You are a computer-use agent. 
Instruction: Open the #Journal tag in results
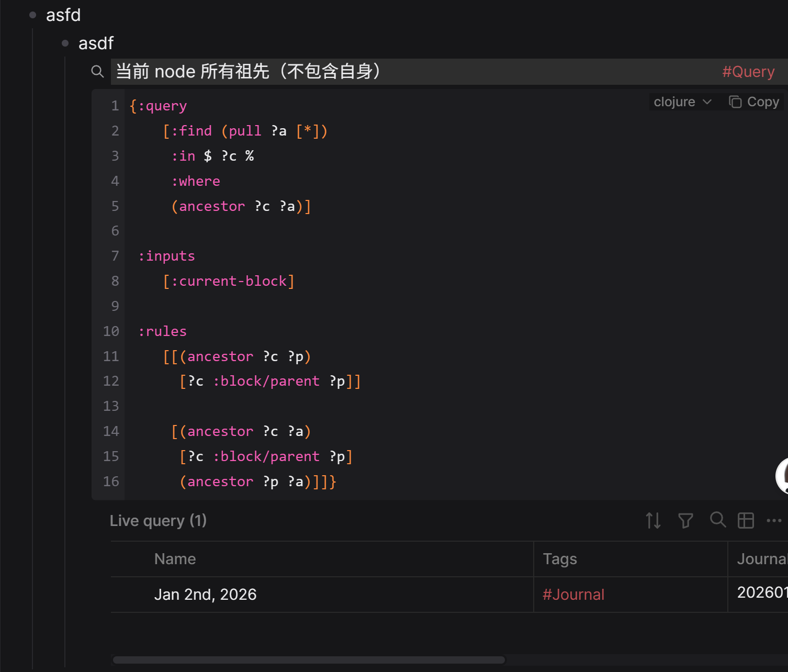coord(573,595)
